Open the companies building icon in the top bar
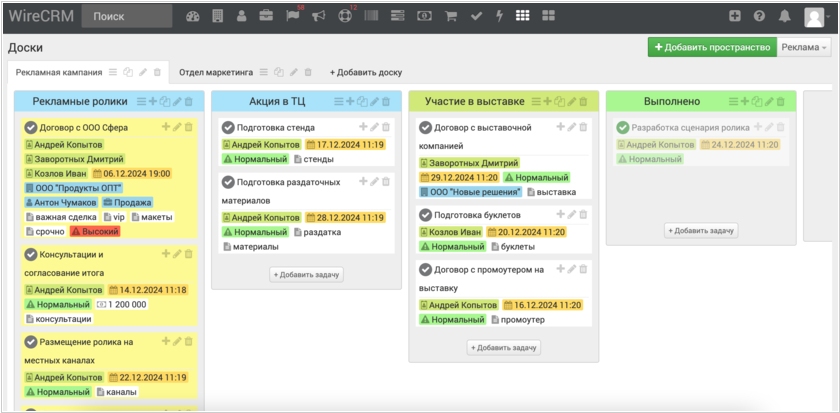The width and height of the screenshot is (840, 413). pos(218,16)
